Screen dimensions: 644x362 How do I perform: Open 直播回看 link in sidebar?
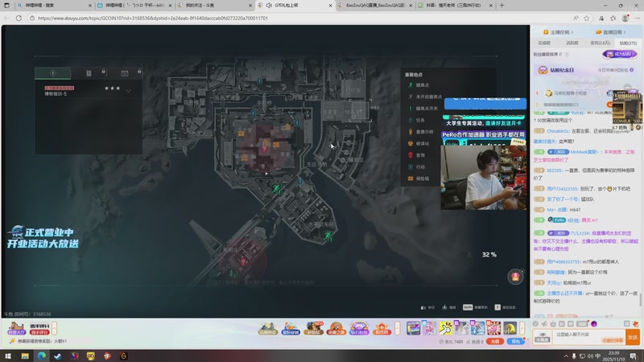pyautogui.click(x=612, y=32)
